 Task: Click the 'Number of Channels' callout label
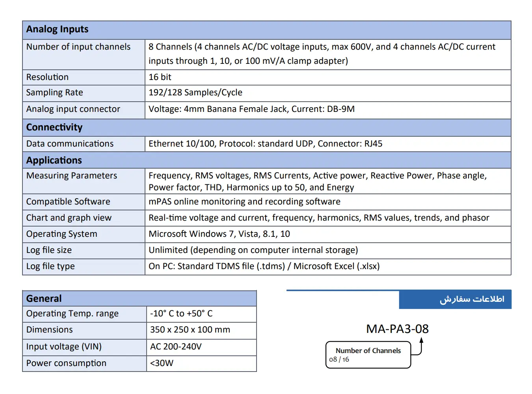click(368, 351)
